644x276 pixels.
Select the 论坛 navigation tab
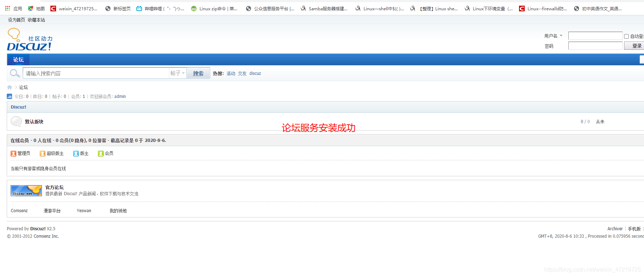(x=18, y=60)
